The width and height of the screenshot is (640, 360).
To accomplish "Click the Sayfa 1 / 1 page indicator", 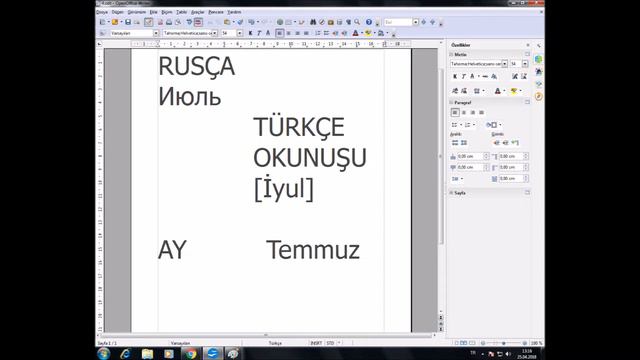I will point(107,343).
